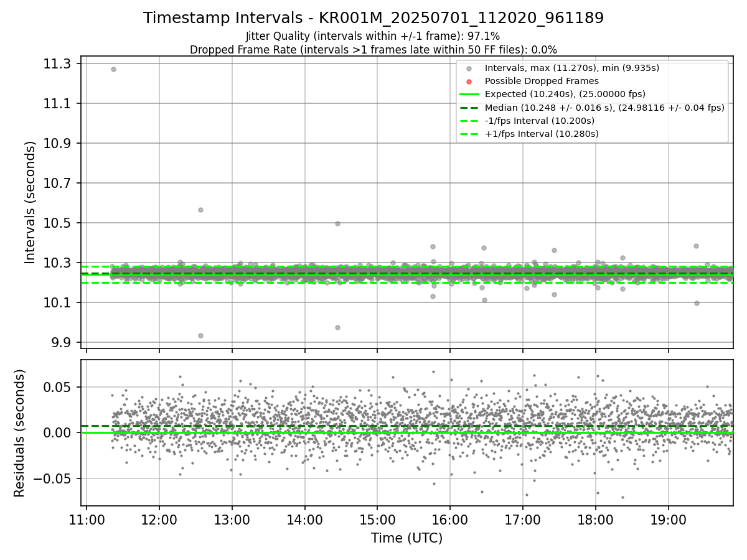Click the Residuals (seconds) axis label

(19, 433)
